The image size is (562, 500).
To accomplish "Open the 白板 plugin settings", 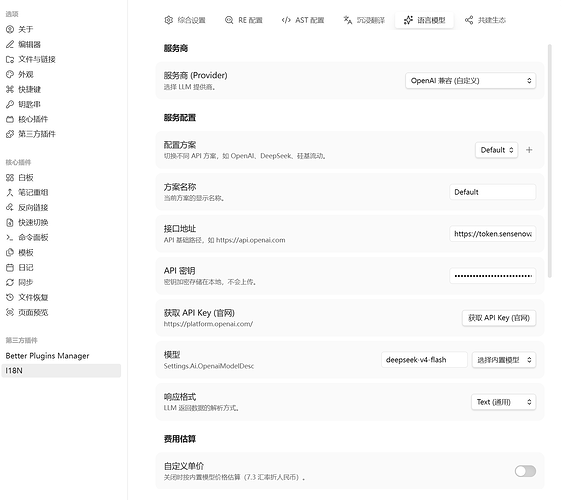I will coord(61,177).
